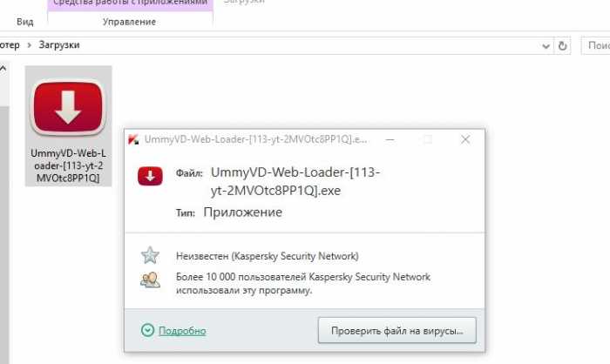Expand the address bar history dropdown
Image resolution: width=610 pixels, height=364 pixels.
[x=546, y=46]
